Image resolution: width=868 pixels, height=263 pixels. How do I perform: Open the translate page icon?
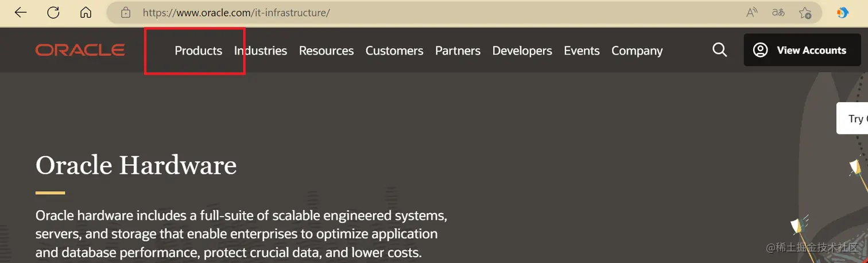pyautogui.click(x=778, y=13)
